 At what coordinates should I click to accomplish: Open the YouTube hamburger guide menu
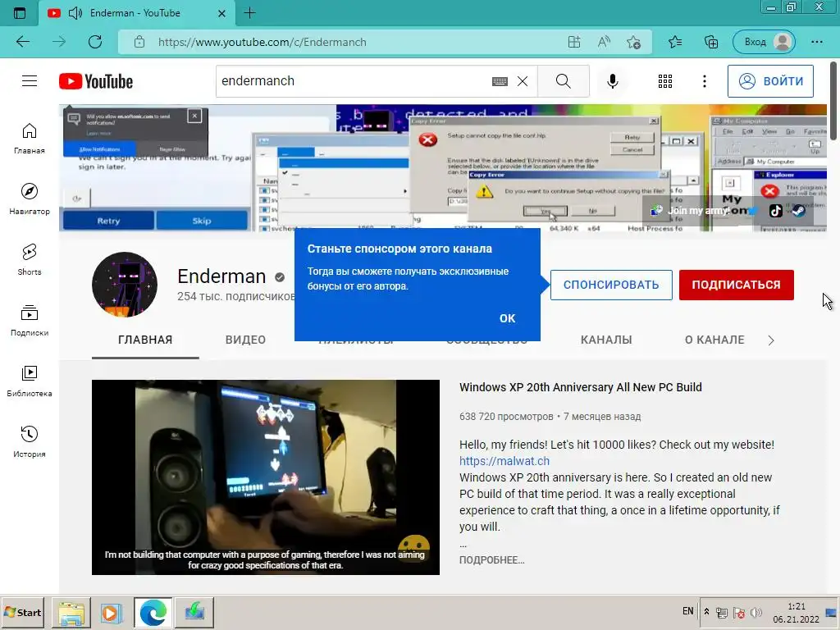tap(30, 81)
